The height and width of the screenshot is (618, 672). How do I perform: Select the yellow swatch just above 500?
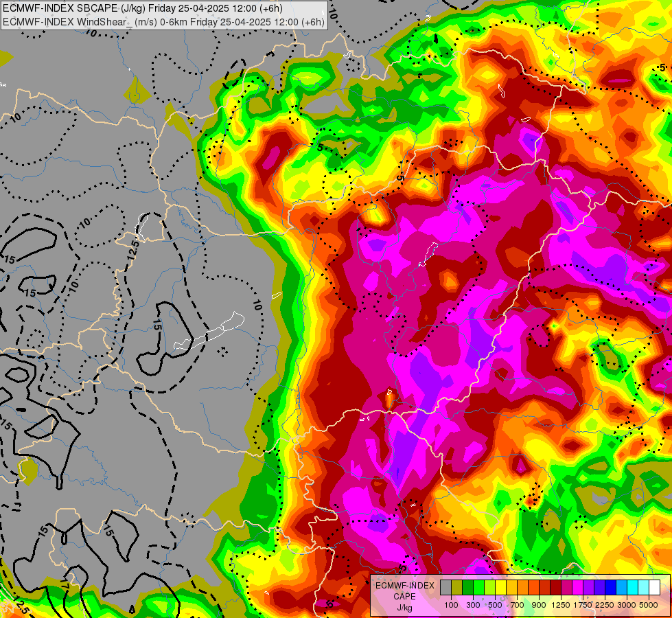[x=501, y=587]
